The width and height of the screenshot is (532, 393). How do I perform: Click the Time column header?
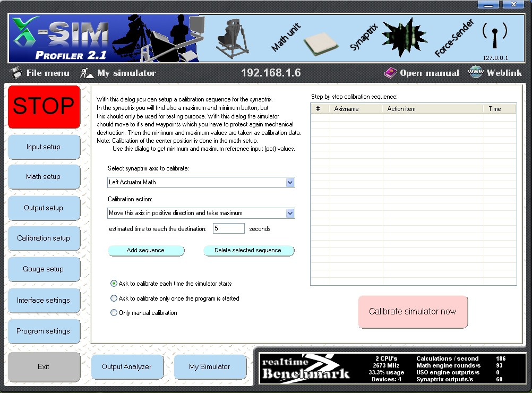500,109
